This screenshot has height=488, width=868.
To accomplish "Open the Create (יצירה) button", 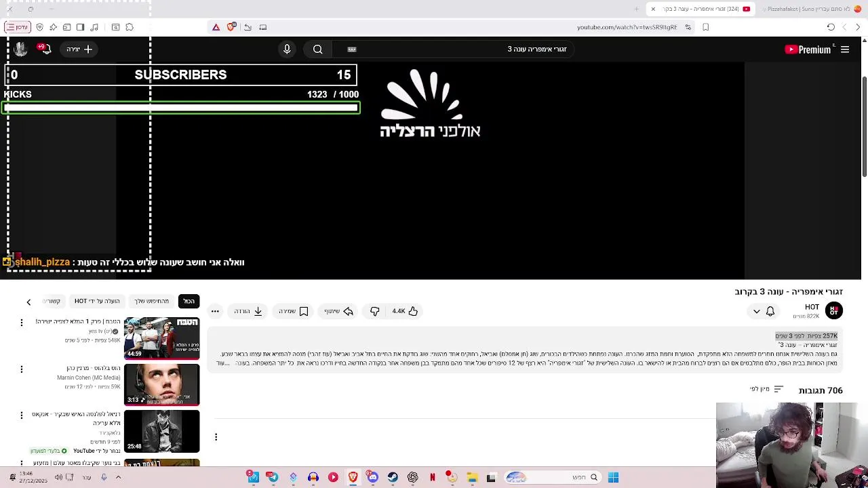I will pos(79,49).
